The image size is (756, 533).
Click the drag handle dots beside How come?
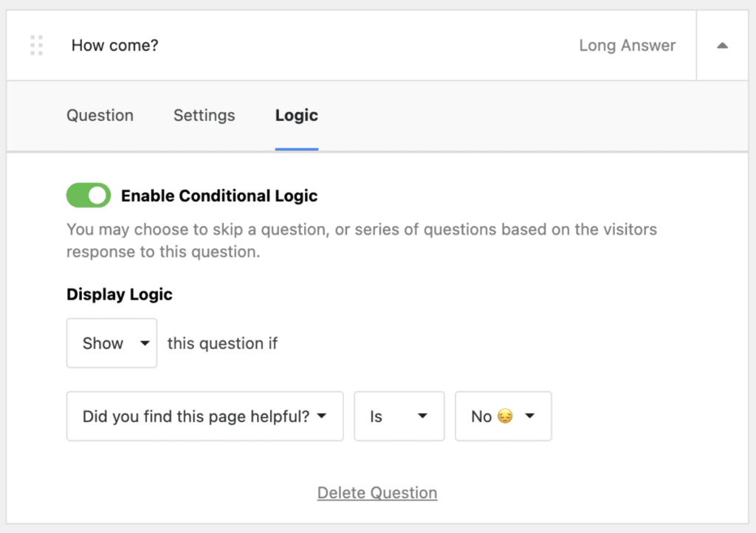[x=35, y=45]
